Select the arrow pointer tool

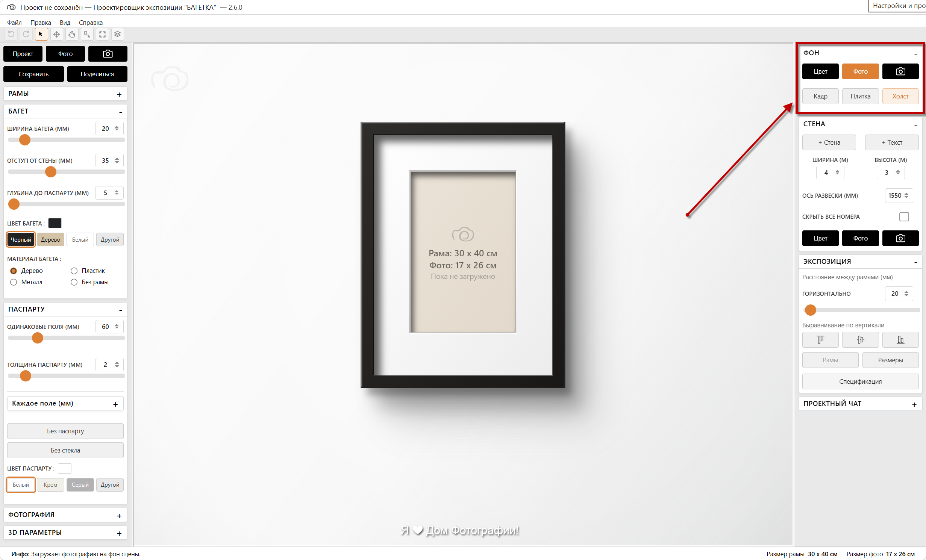coord(41,34)
